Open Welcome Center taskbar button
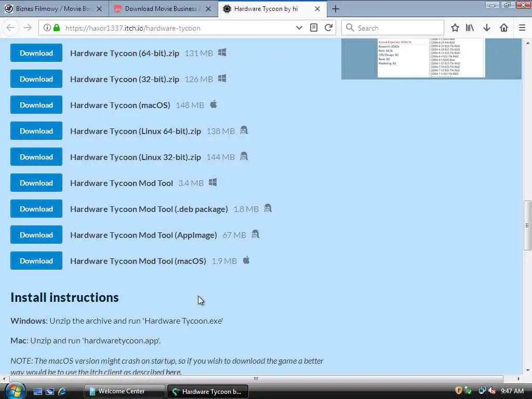 [124, 392]
